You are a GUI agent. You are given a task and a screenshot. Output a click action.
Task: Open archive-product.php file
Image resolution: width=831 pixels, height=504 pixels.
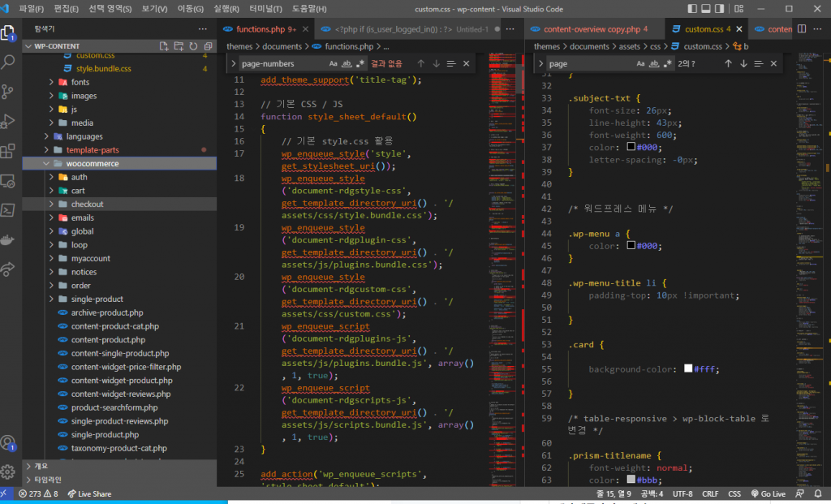click(x=107, y=312)
